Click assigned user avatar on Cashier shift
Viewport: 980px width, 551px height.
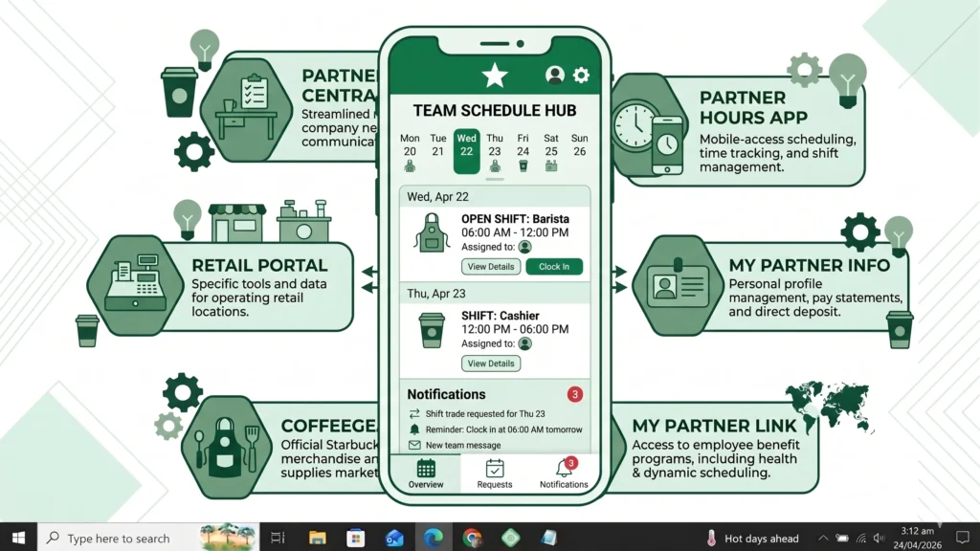(x=525, y=343)
